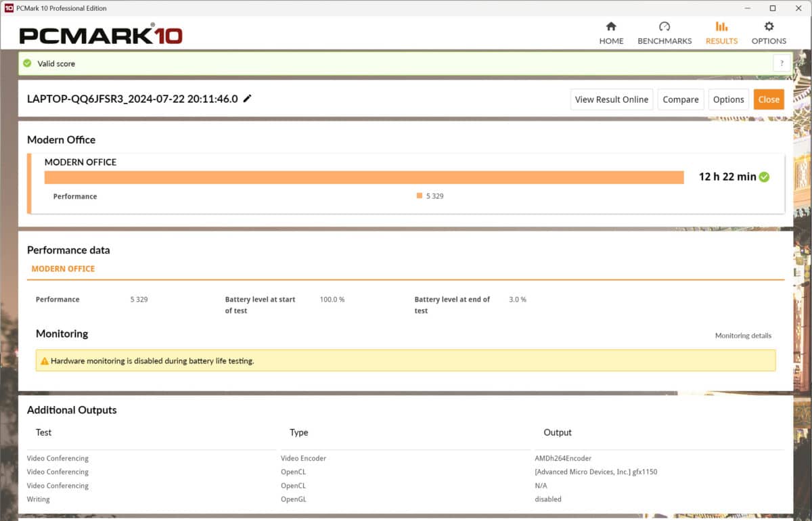Click the Compare button
This screenshot has width=812, height=521.
pos(681,99)
